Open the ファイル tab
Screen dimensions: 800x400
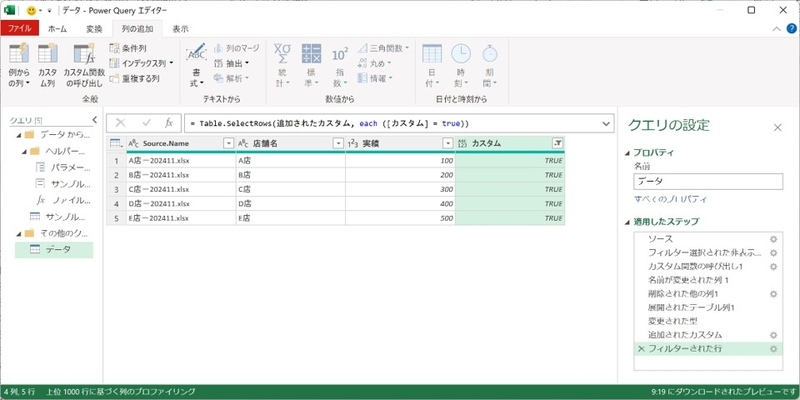pyautogui.click(x=20, y=29)
